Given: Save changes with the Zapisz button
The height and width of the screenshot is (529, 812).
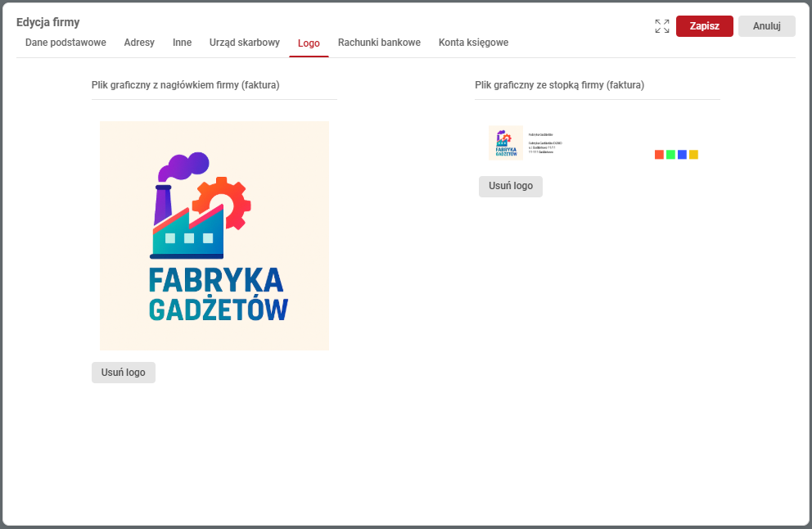Looking at the screenshot, I should click(x=704, y=25).
